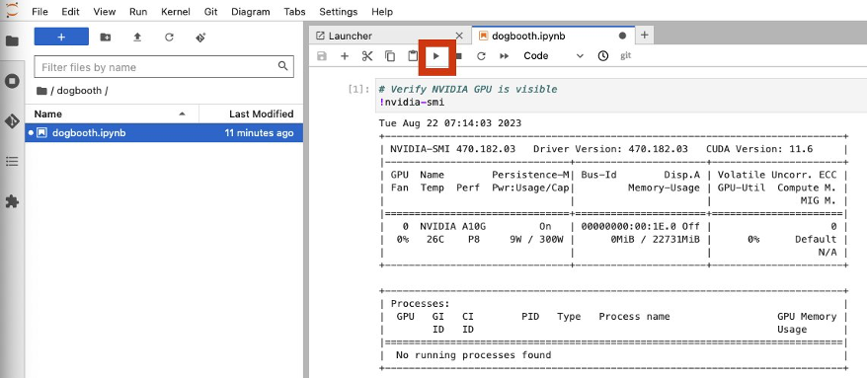The image size is (868, 378).
Task: Open the View menu
Action: point(105,11)
